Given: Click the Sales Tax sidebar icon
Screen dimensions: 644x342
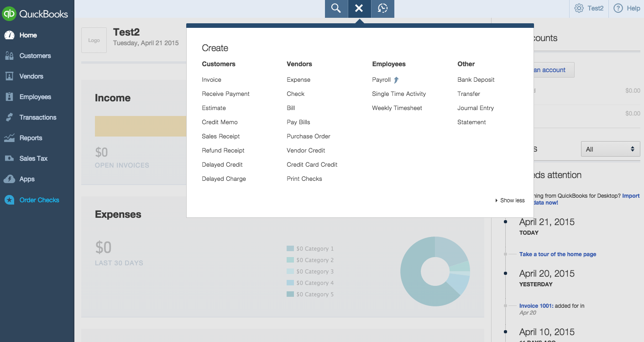Looking at the screenshot, I should [9, 158].
